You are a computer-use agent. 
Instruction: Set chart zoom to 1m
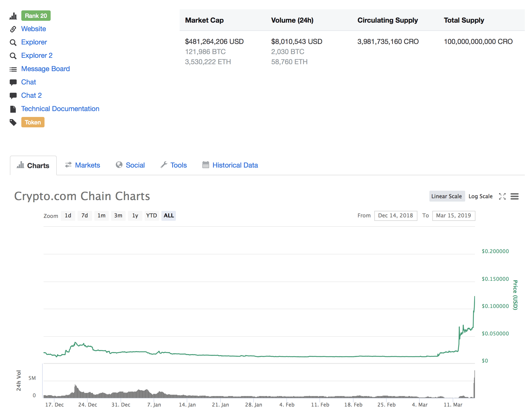[x=102, y=216]
